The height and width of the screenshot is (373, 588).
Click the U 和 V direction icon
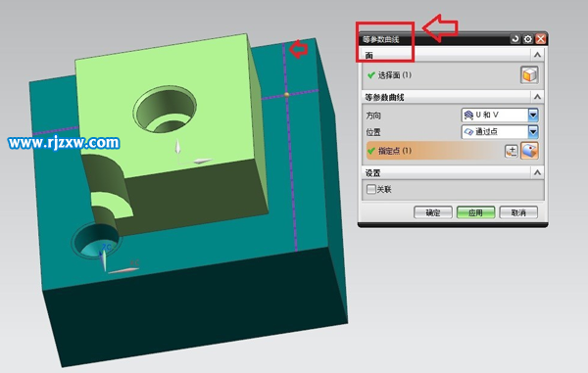(468, 115)
